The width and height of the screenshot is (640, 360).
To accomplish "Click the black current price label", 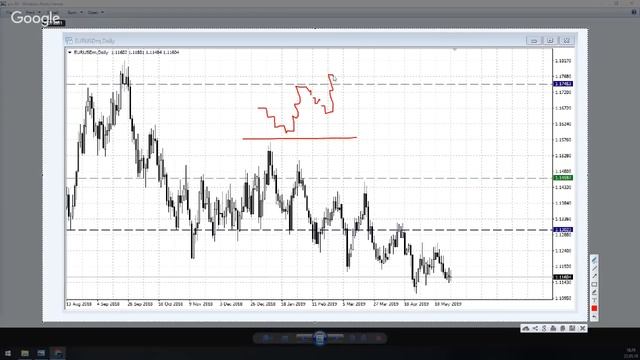I will coord(563,277).
